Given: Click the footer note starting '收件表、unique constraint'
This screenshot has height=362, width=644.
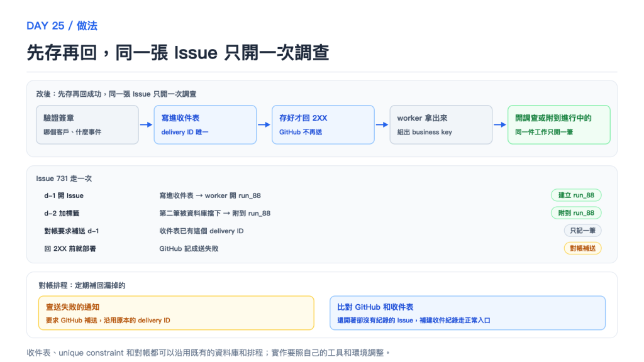Looking at the screenshot, I should point(208,353).
